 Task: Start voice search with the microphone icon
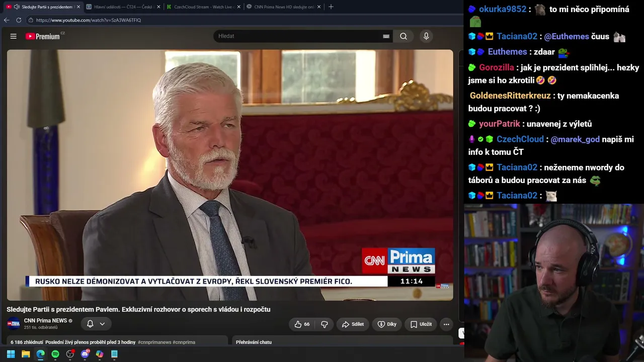click(426, 36)
